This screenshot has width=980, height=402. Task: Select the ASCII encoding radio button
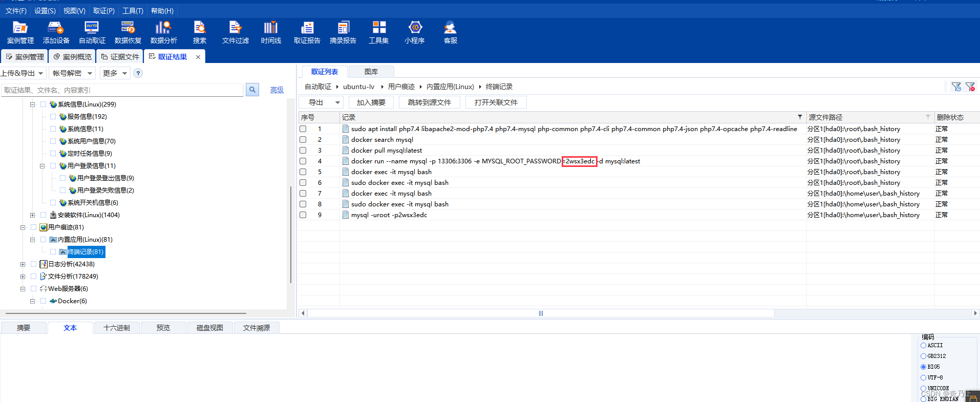coord(924,346)
